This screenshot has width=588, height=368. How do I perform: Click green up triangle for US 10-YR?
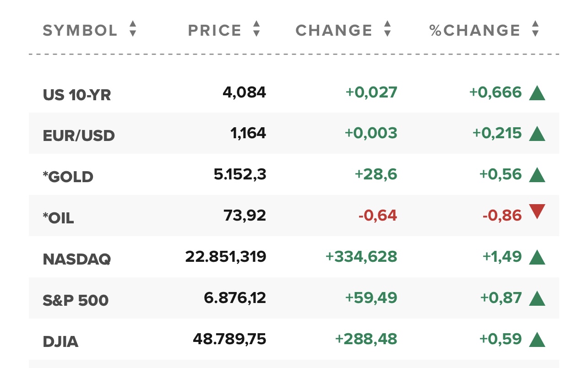537,93
